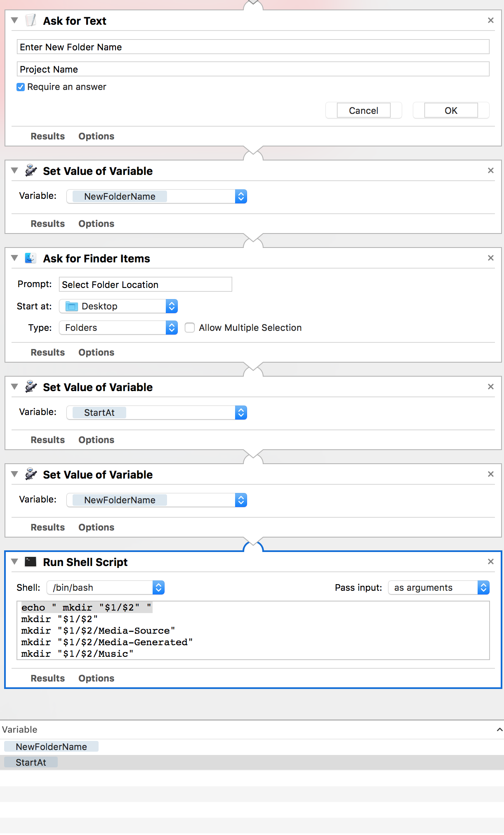Image resolution: width=504 pixels, height=835 pixels.
Task: Open the Pass input dropdown
Action: (x=438, y=587)
